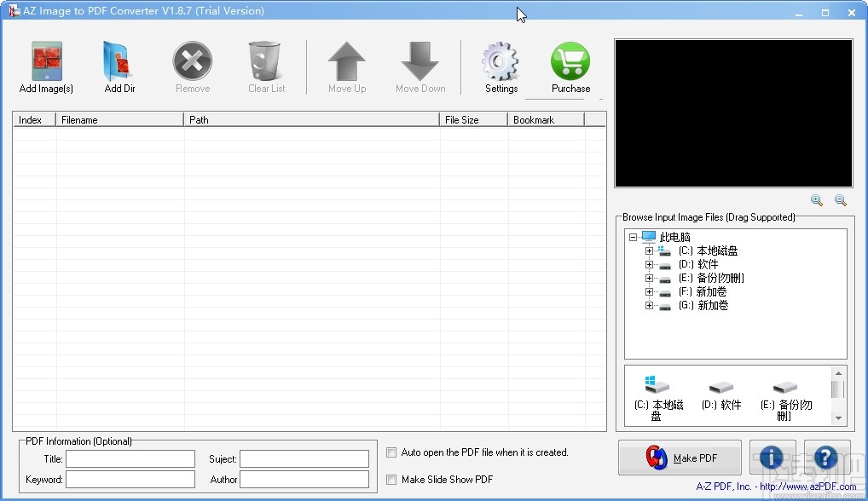Zoom out using the magnifier minus icon
The width and height of the screenshot is (868, 501).
(841, 200)
